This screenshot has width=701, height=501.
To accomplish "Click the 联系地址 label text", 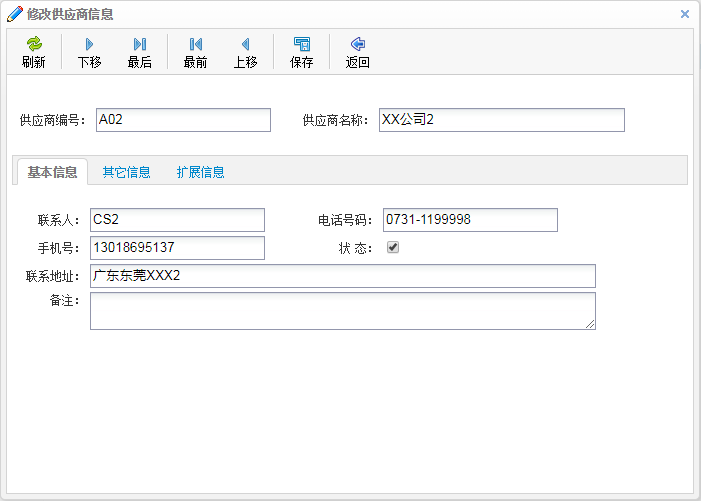I will click(53, 276).
